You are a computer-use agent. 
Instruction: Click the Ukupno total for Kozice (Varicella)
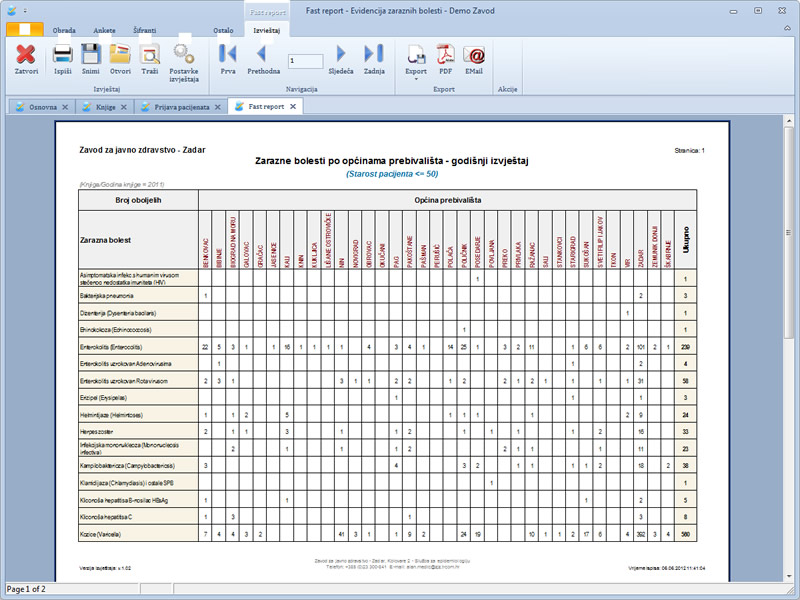tap(685, 535)
